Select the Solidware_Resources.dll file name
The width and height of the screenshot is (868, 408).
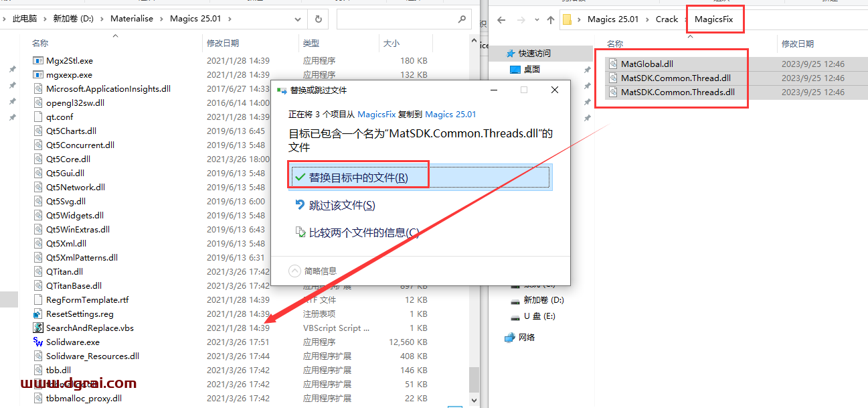pos(92,356)
